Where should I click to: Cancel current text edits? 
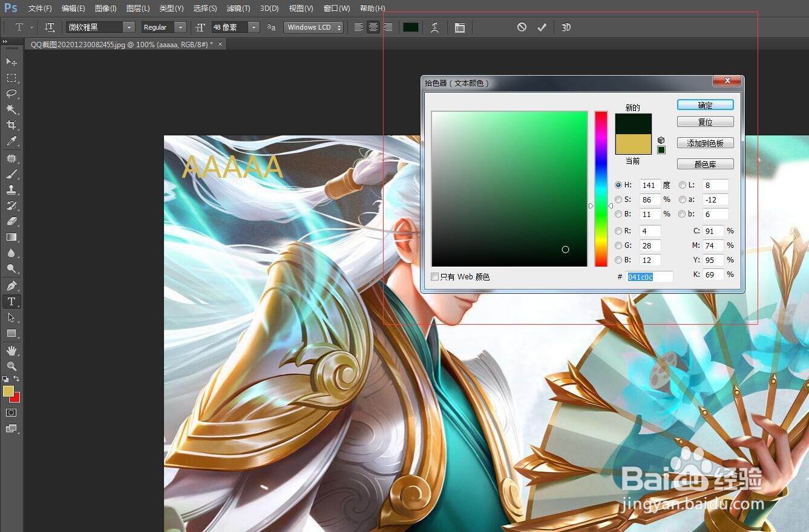coord(522,27)
